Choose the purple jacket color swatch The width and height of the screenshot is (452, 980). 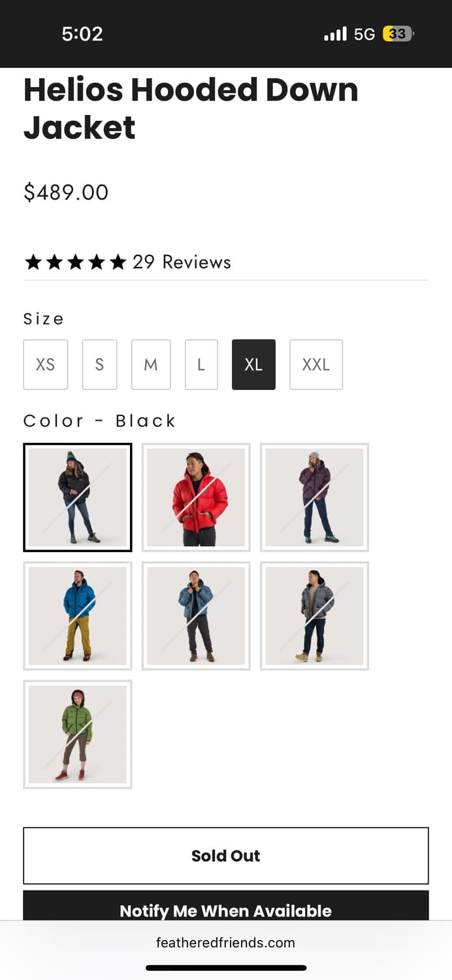click(x=314, y=497)
